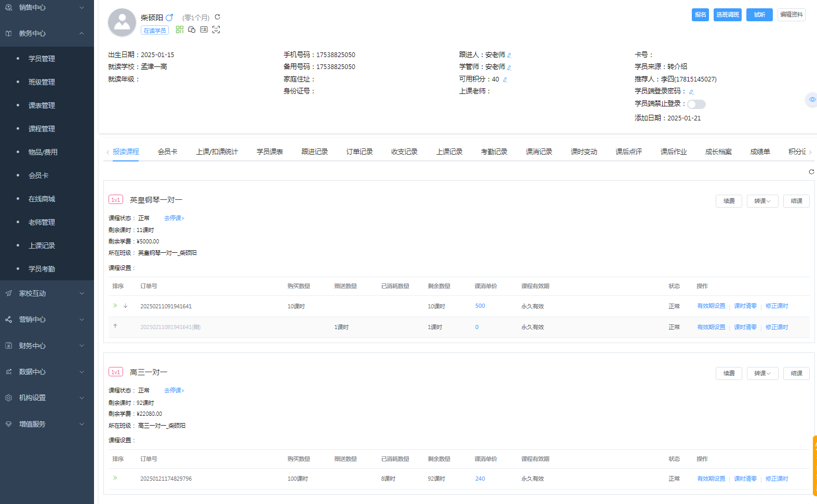Screen dimensions: 817x504
Task: Open the 收支记录 tab
Action: coord(405,152)
